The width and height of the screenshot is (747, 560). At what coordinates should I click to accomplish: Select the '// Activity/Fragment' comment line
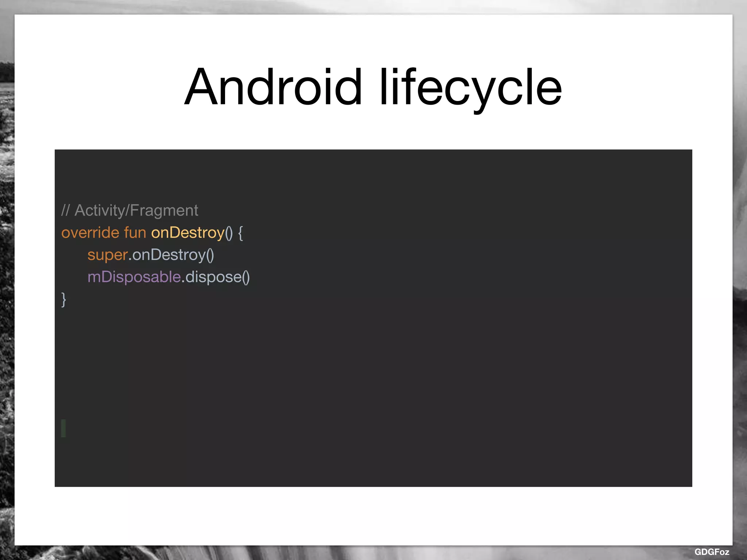click(129, 210)
